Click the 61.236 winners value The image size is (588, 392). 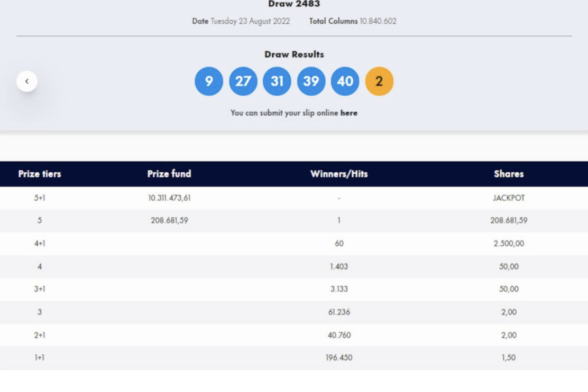pos(339,312)
